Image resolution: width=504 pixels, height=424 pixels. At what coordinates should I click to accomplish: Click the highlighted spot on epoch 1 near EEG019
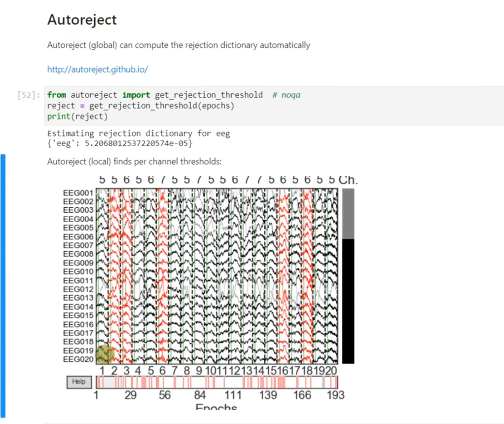coord(105,353)
